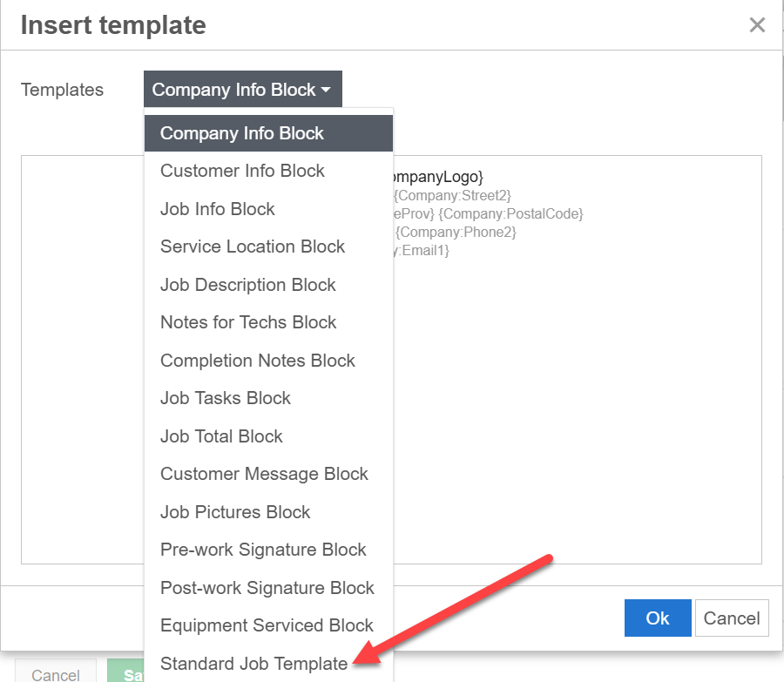Pick Post-work Signature Block template
The image size is (784, 682).
(x=267, y=588)
